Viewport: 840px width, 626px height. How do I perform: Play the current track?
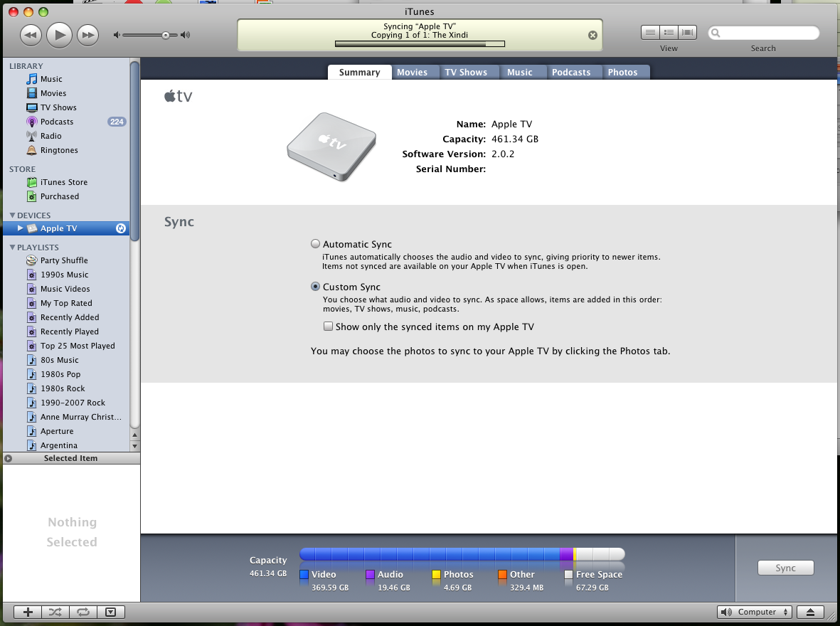click(59, 36)
